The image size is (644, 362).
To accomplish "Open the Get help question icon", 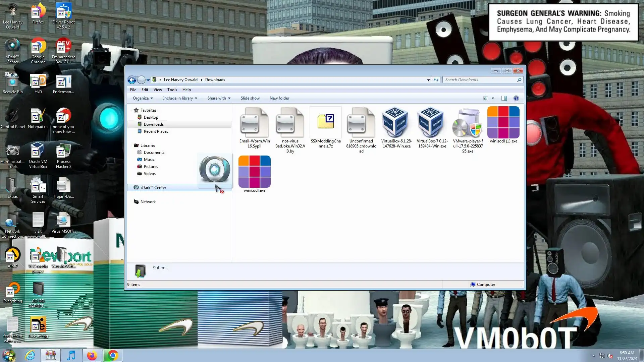I will [x=516, y=98].
